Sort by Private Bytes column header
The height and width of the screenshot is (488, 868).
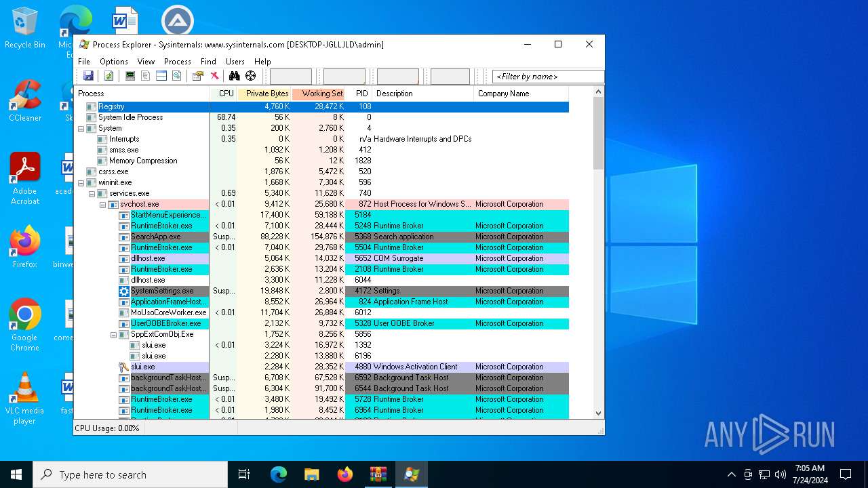pyautogui.click(x=264, y=94)
